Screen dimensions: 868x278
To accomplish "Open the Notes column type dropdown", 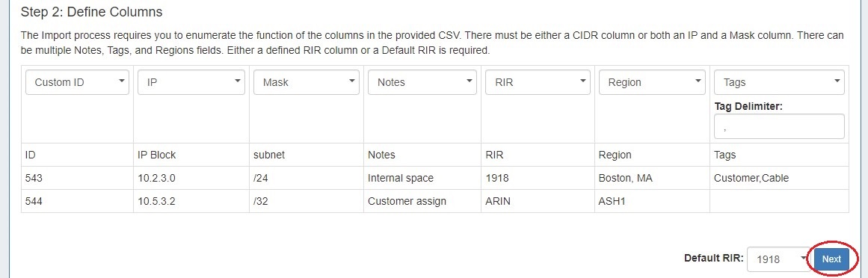I will click(x=422, y=82).
